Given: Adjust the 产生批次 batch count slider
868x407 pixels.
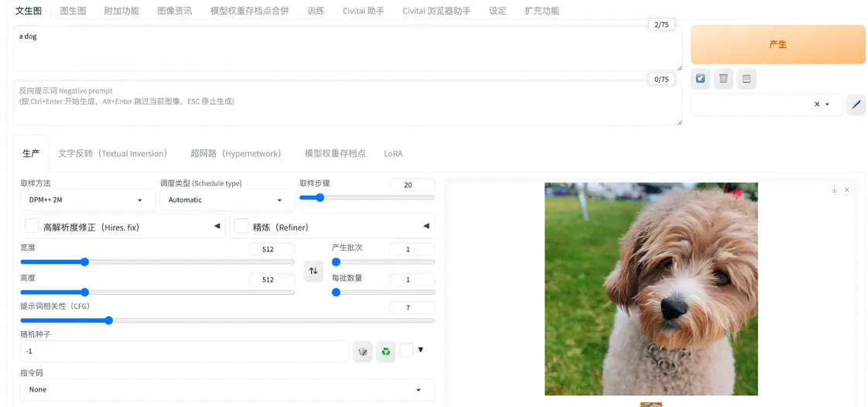Looking at the screenshot, I should click(x=383, y=262).
